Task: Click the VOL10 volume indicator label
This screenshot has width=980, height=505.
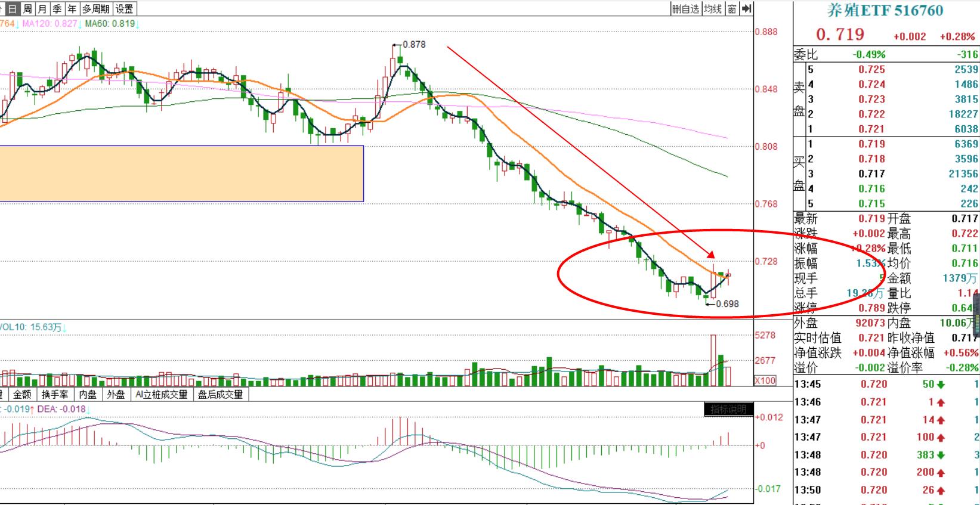Action: pos(31,327)
